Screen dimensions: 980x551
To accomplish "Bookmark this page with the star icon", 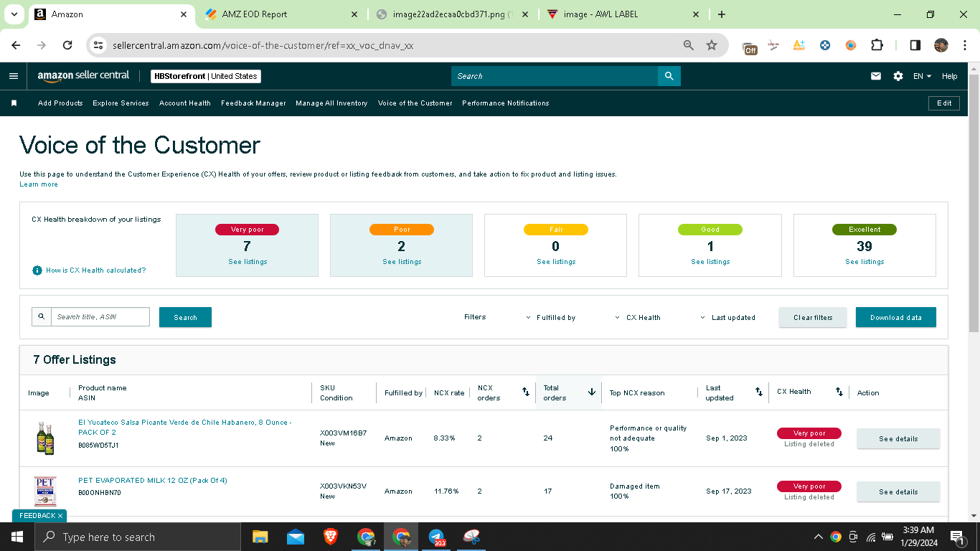I will coord(712,45).
